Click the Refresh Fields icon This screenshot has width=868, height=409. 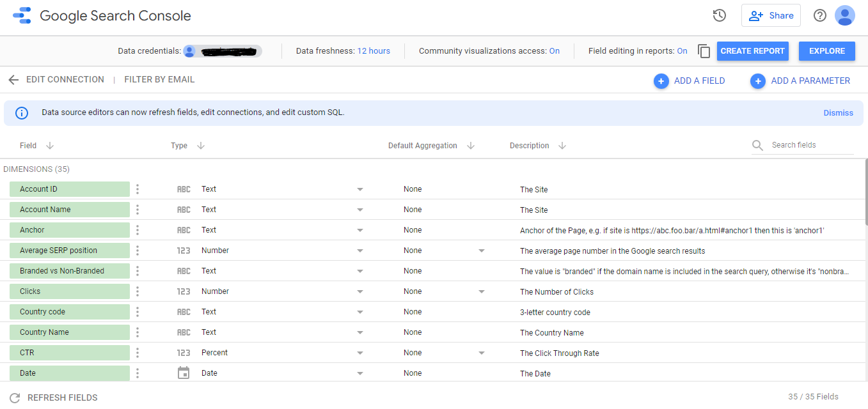pyautogui.click(x=15, y=397)
